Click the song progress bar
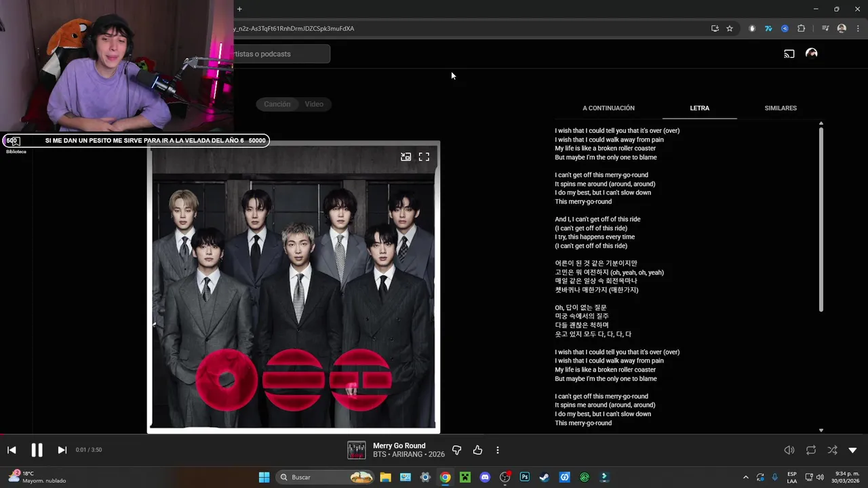This screenshot has height=488, width=868. click(x=434, y=434)
